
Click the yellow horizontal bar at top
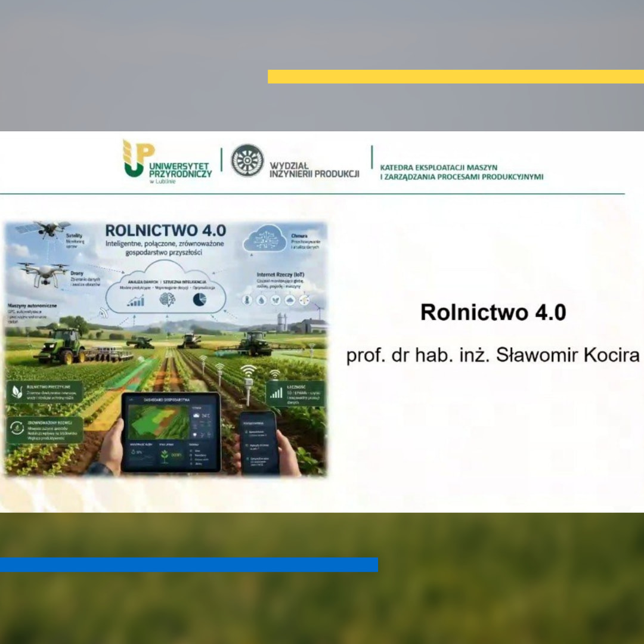click(x=456, y=76)
